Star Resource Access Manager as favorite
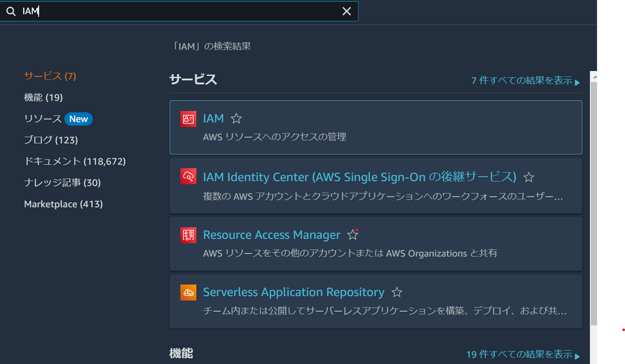 point(353,235)
